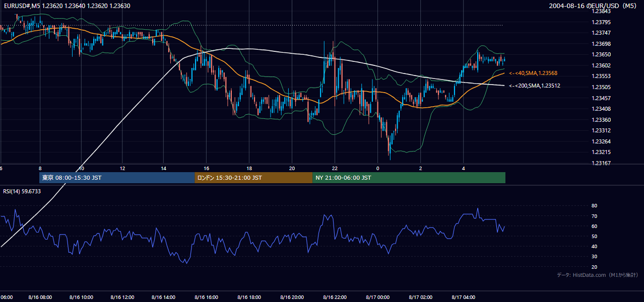Click the bottom time label 8/16 18:00
The image size is (644, 302).
(249, 297)
